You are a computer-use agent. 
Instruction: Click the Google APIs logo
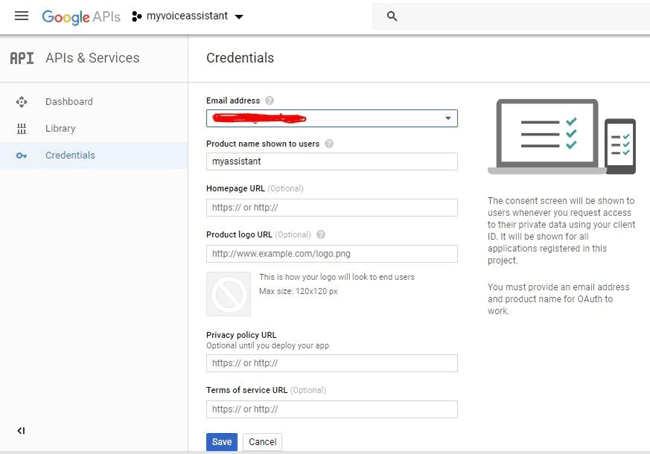(x=81, y=17)
